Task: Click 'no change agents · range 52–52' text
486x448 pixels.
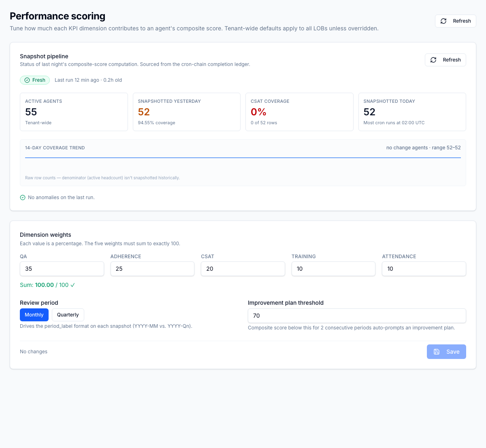Action: 424,148
